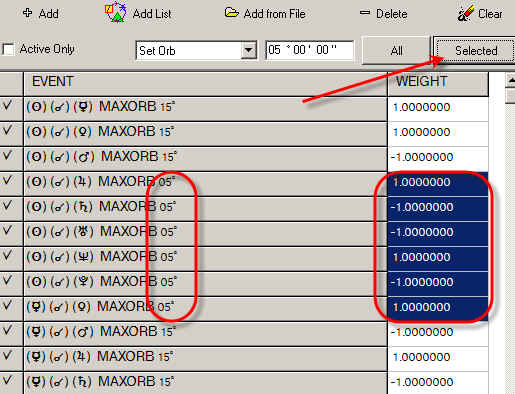Toggle the Active Only checkbox

[x=8, y=49]
